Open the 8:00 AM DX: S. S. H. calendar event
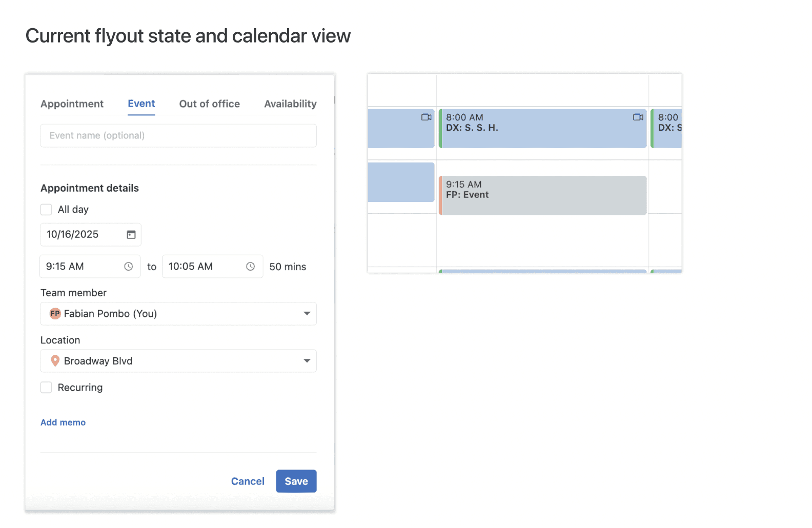The width and height of the screenshot is (812, 528). tap(543, 128)
